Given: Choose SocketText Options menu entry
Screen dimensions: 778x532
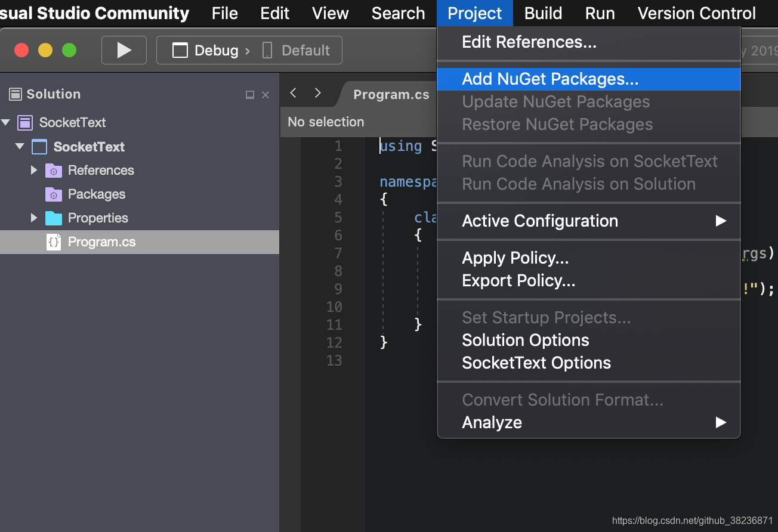Looking at the screenshot, I should pos(589,363).
